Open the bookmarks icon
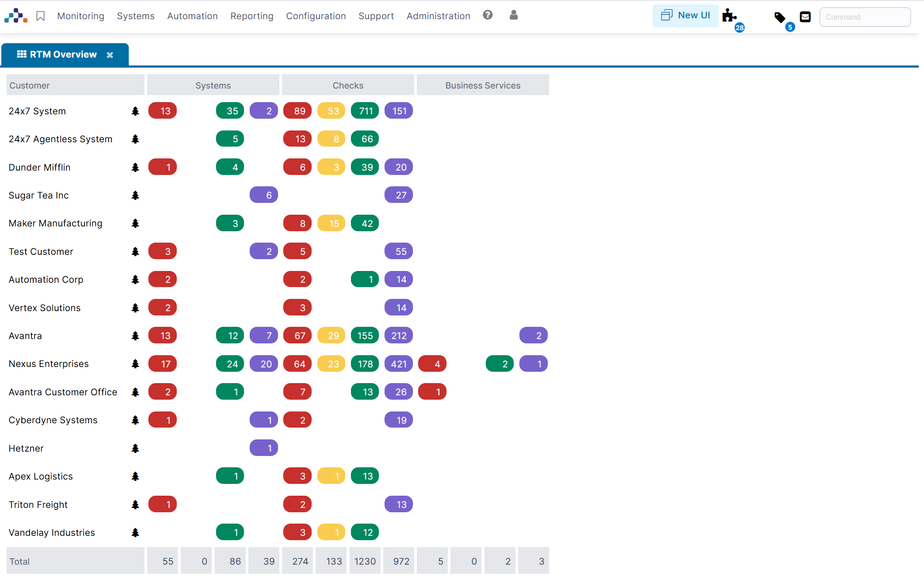 click(41, 16)
